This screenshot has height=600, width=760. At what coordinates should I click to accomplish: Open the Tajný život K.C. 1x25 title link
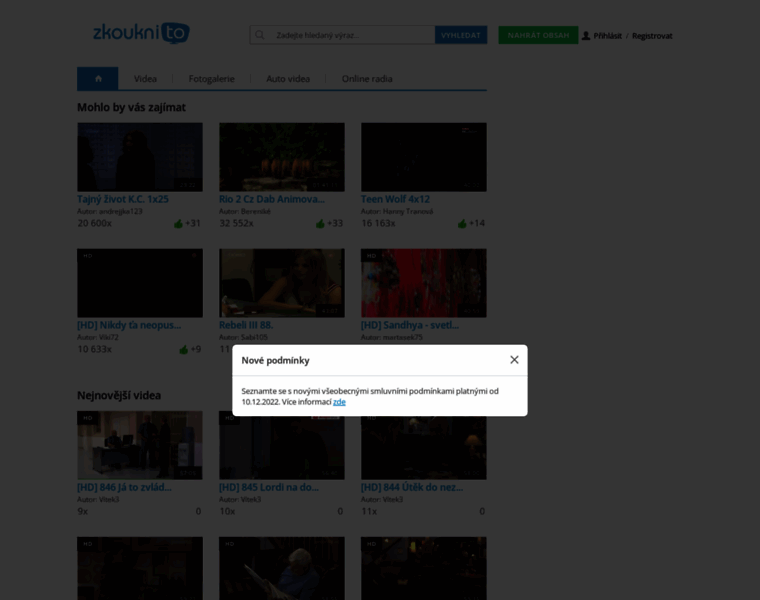click(x=123, y=199)
